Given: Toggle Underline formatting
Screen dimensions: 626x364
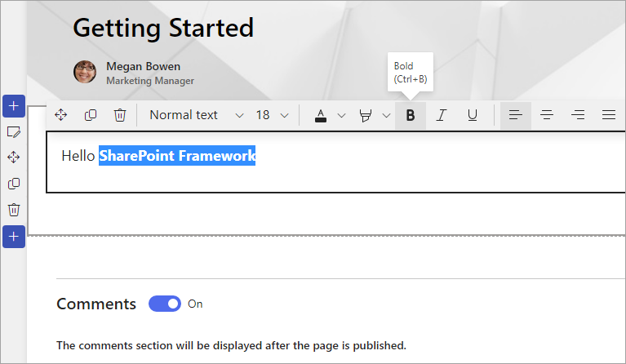Looking at the screenshot, I should (x=473, y=115).
